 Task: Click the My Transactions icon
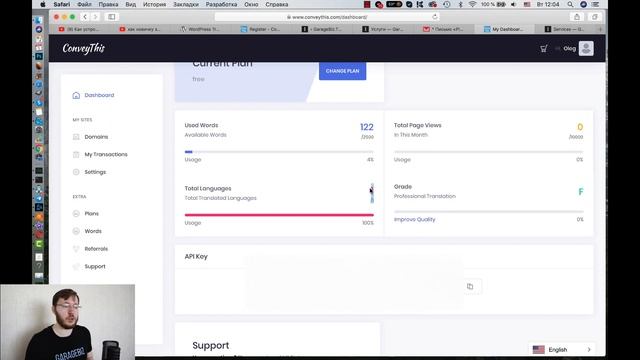point(76,154)
